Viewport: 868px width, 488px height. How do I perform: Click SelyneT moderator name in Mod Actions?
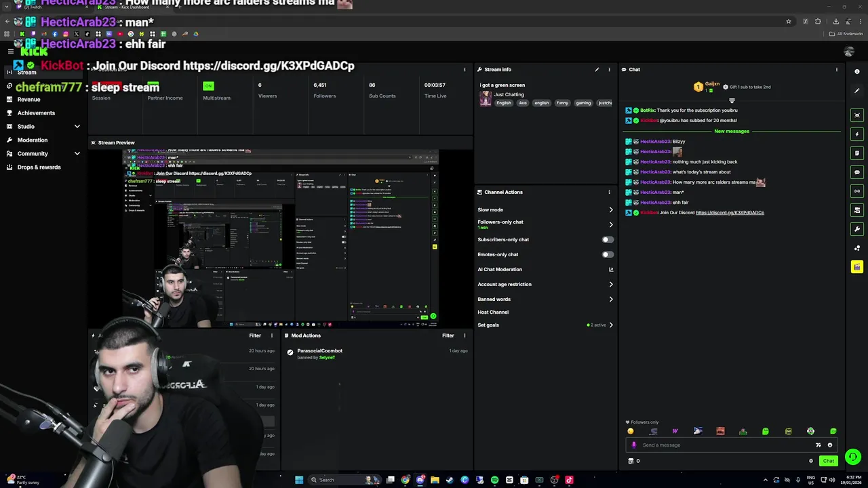327,357
